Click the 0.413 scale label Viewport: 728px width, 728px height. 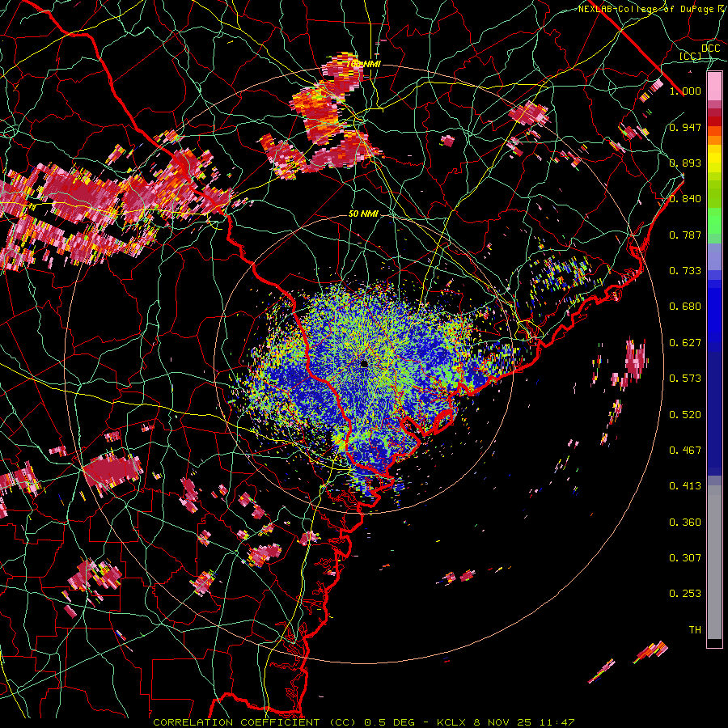tap(685, 486)
